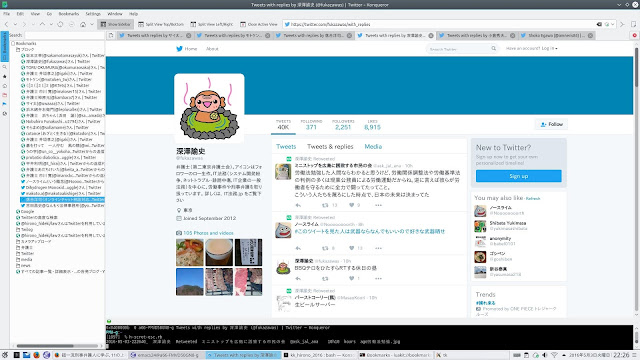Click the Twitter search magnifier icon
640x360 pixels.
493,49
